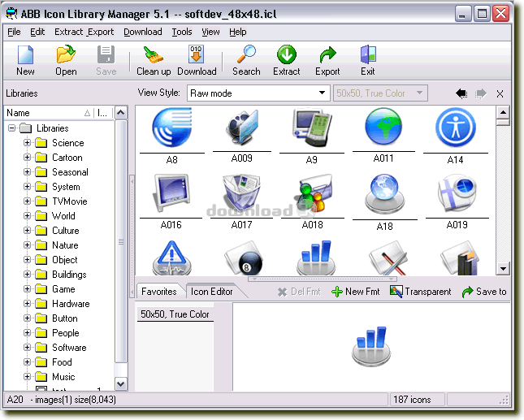This screenshot has height=420, width=524.
Task: Click the Search magnifier icon
Action: pos(246,55)
